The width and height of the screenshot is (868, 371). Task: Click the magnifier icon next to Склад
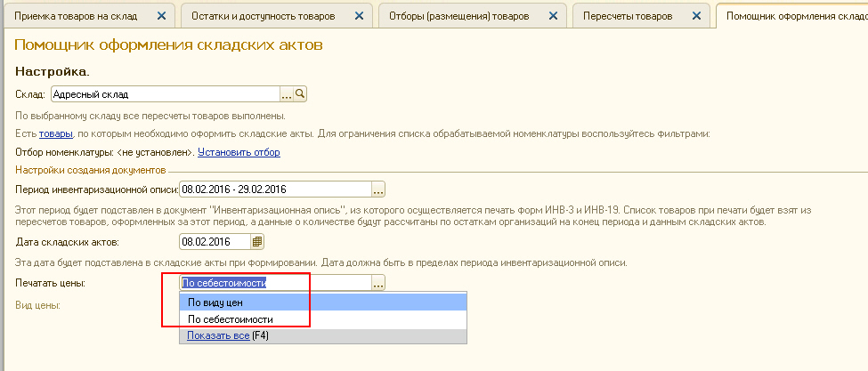300,94
